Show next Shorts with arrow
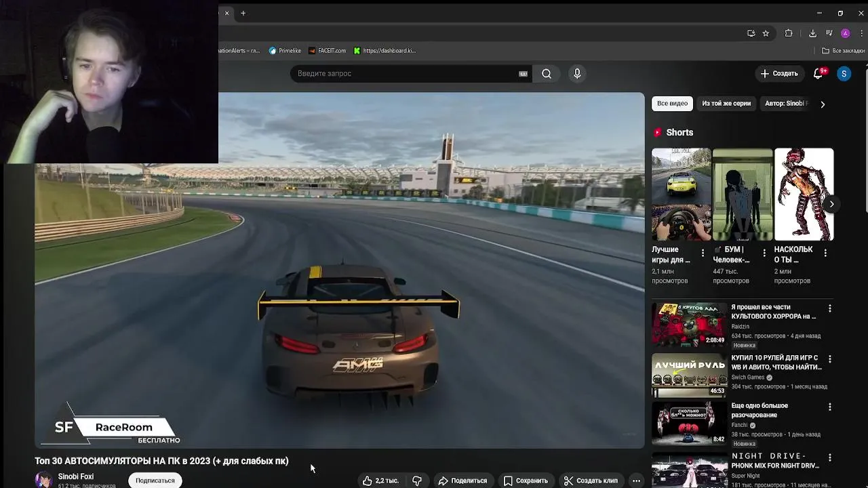The image size is (868, 488). 831,204
